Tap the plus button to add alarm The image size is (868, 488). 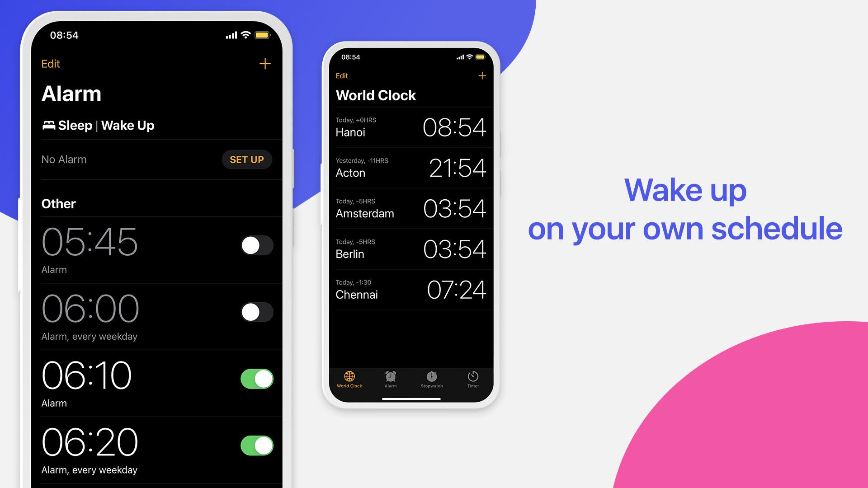click(265, 64)
